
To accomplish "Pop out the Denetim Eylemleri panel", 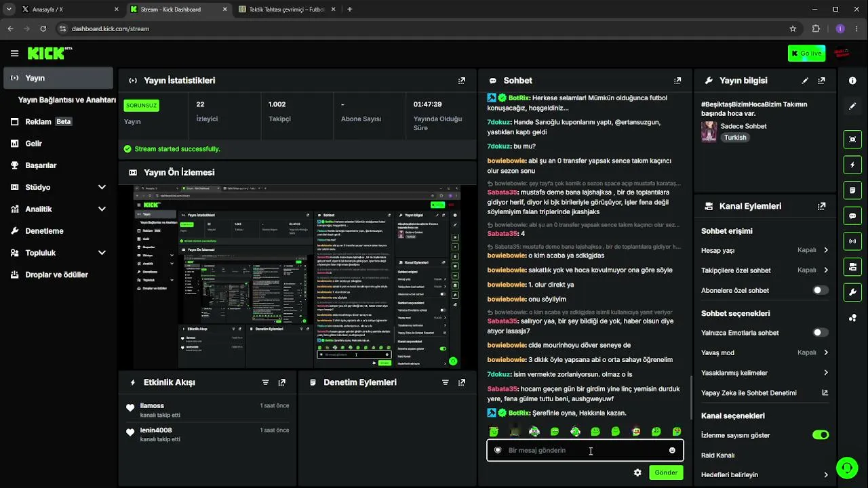I will [x=462, y=382].
